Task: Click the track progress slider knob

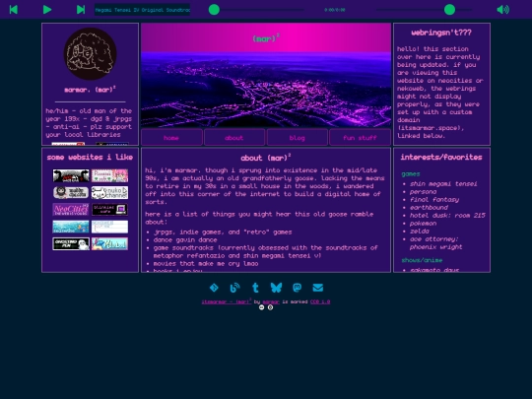Action: pos(214,10)
